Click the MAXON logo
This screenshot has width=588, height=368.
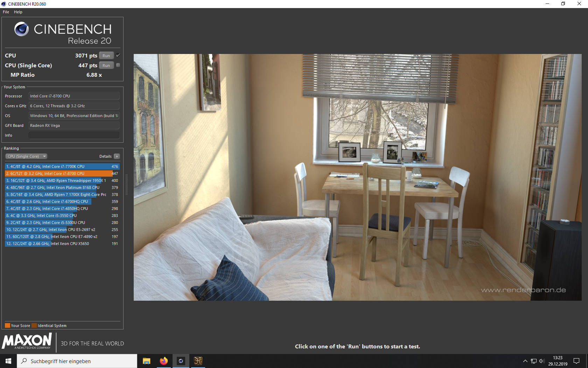point(27,341)
